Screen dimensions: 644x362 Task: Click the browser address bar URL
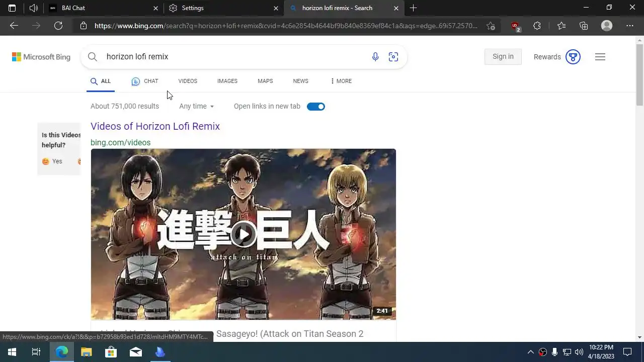click(x=286, y=26)
